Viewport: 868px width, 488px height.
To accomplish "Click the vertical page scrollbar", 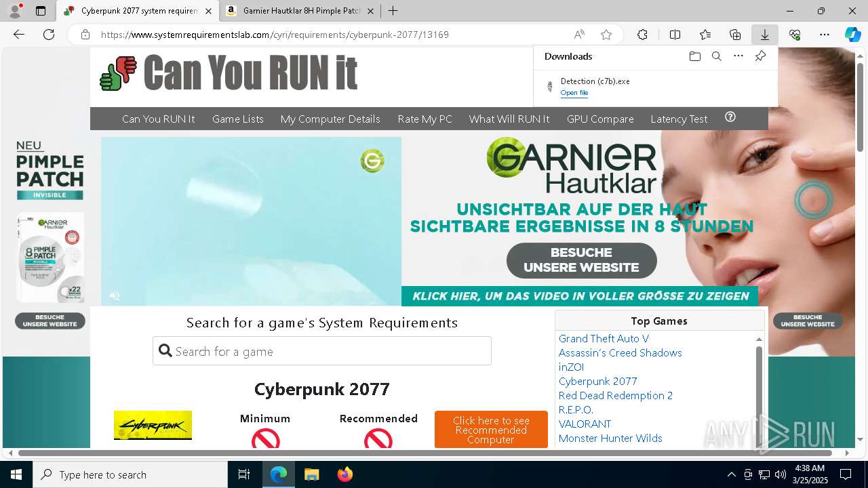I will [x=861, y=106].
